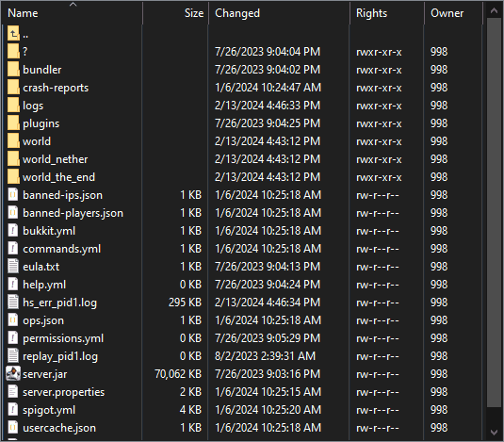Sort files by the Size column header
This screenshot has height=442, width=504.
(175, 13)
